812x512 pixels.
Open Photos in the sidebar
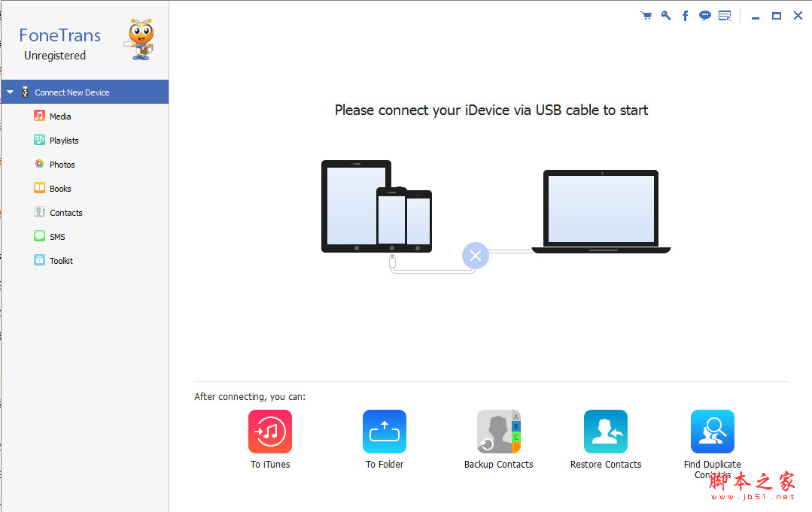[x=62, y=165]
